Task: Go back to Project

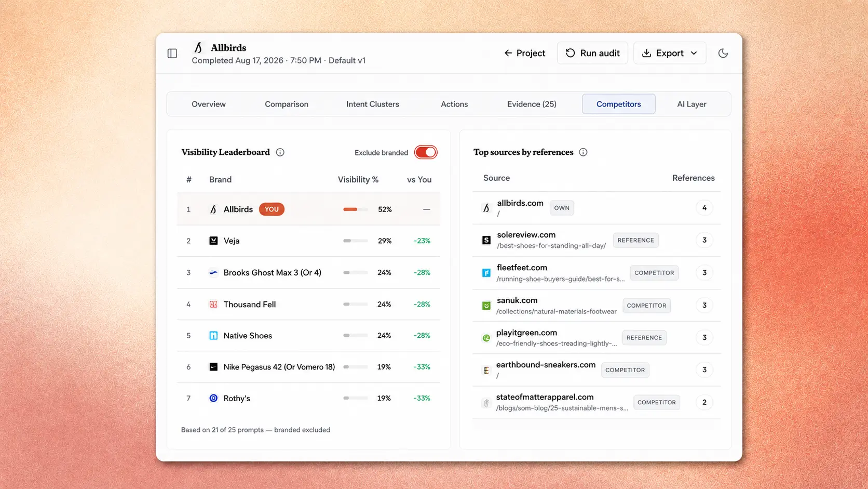Action: tap(524, 53)
